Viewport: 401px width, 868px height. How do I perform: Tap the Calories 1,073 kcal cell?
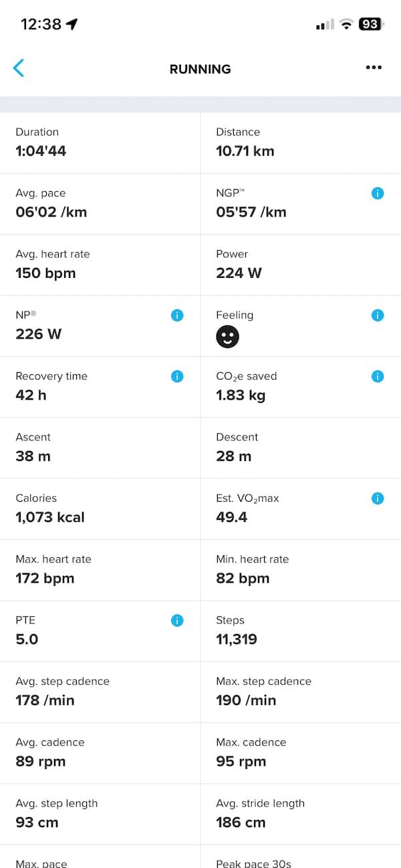pyautogui.click(x=100, y=509)
